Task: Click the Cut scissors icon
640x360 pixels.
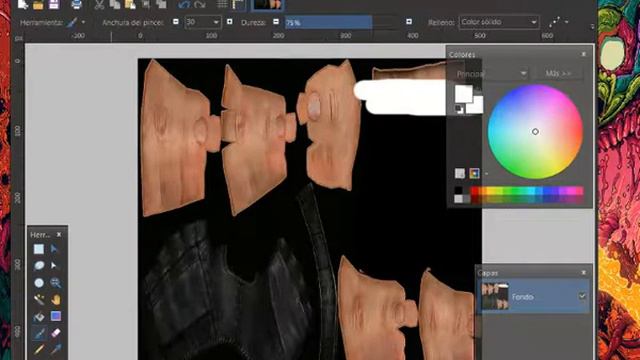Action: 99,4
